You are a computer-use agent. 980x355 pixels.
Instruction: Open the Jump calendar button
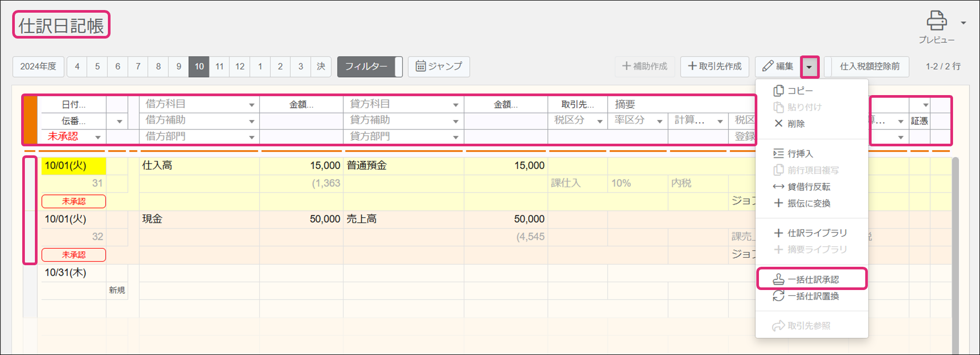click(x=438, y=67)
